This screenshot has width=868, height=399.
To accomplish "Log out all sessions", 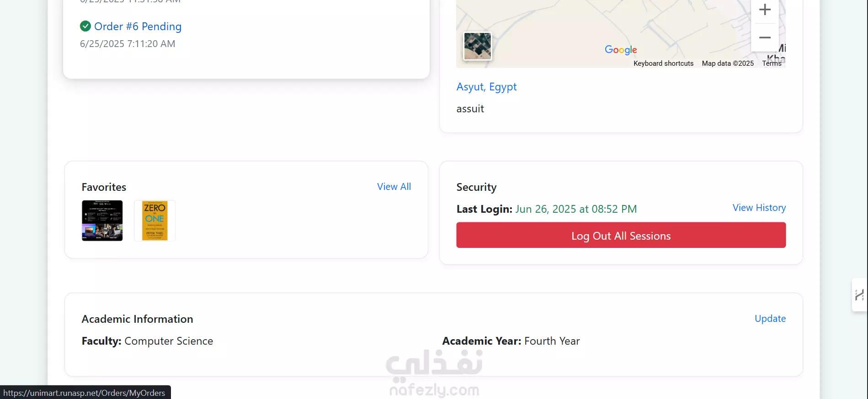I will tap(621, 235).
